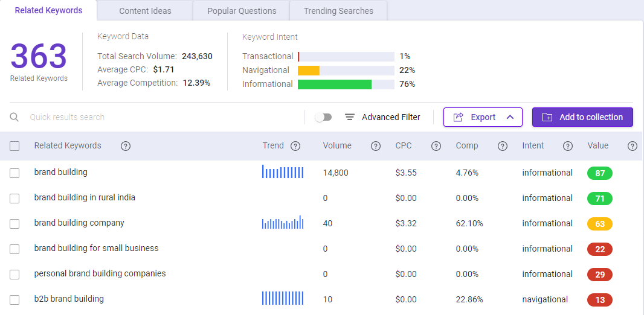Click the Intent column help icon
This screenshot has width=644, height=315.
pyautogui.click(x=568, y=146)
